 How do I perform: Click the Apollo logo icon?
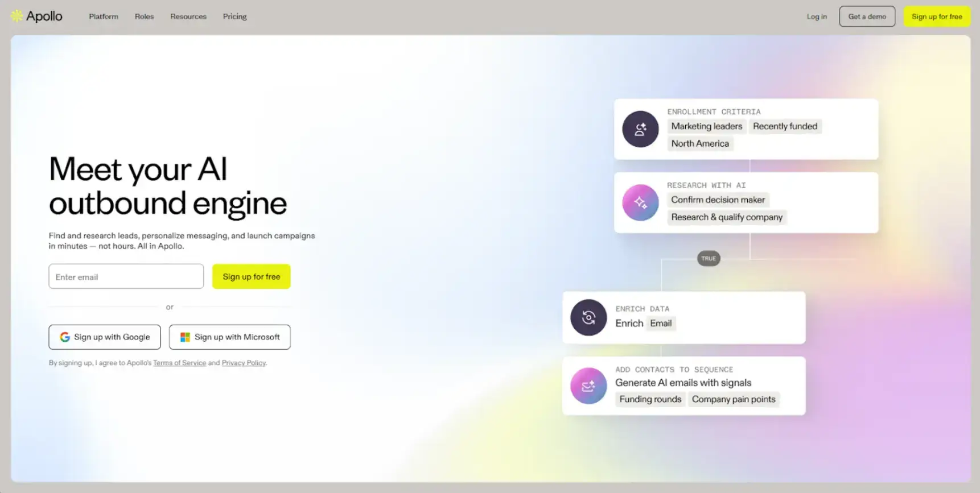coord(17,16)
